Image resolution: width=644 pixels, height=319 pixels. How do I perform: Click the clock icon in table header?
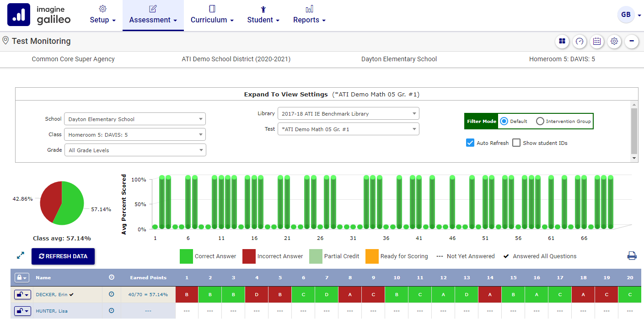111,277
